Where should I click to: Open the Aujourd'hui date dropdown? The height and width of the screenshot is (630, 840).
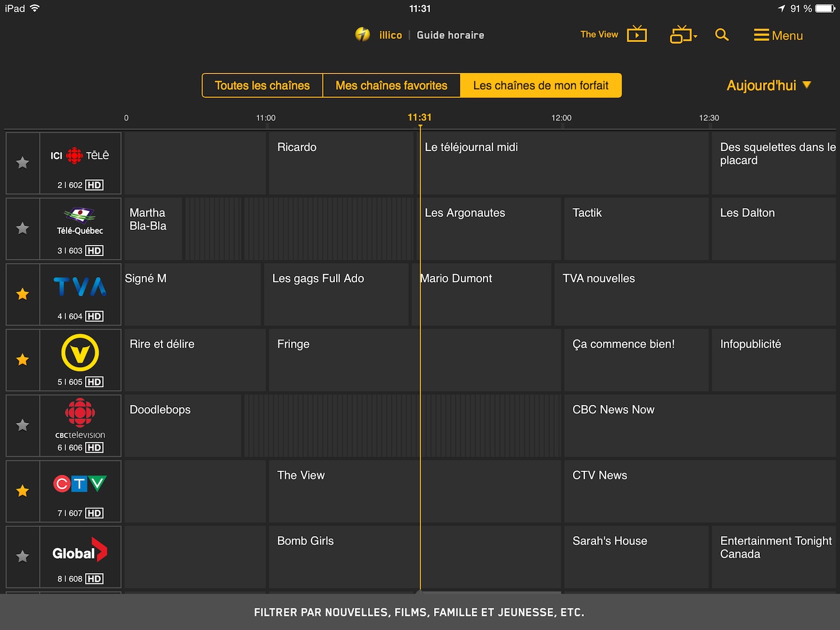(768, 86)
